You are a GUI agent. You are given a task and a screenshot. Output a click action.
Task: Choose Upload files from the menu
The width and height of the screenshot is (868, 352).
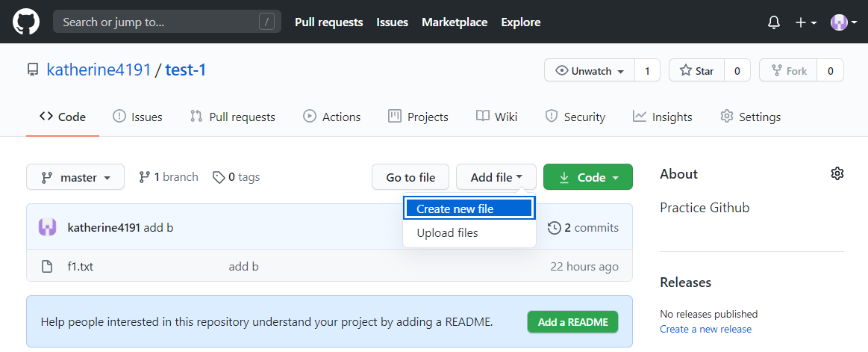point(448,232)
